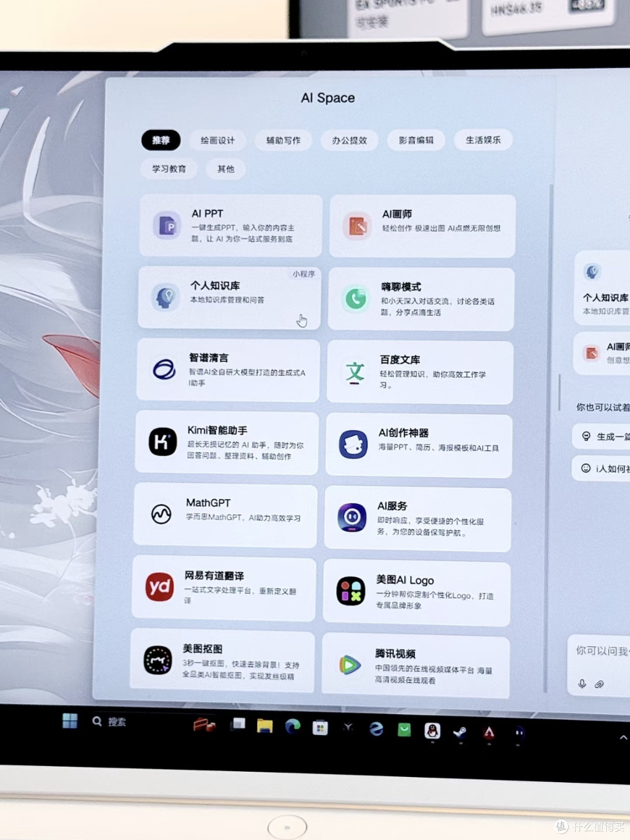Viewport: 630px width, 840px height.
Task: Click the 小程序 tag on 个人知识库 card
Action: pyautogui.click(x=304, y=274)
